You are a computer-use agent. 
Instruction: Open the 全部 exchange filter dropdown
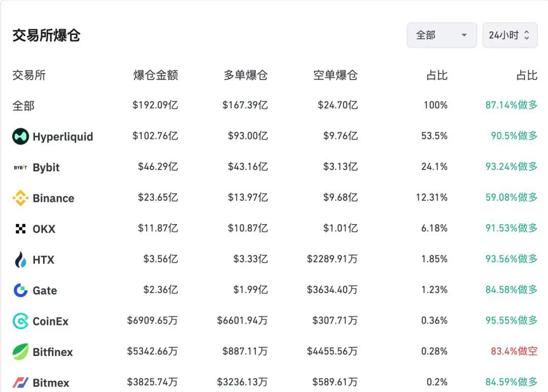(x=442, y=35)
